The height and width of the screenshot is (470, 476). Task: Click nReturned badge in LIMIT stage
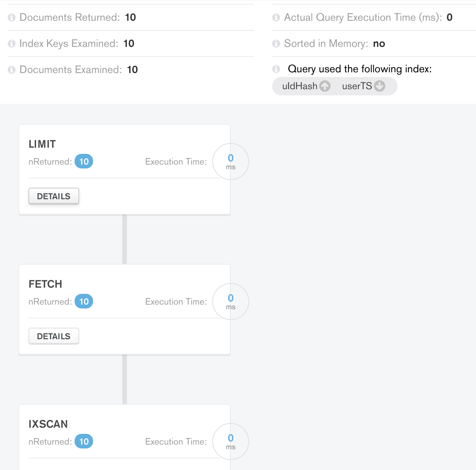(x=84, y=162)
